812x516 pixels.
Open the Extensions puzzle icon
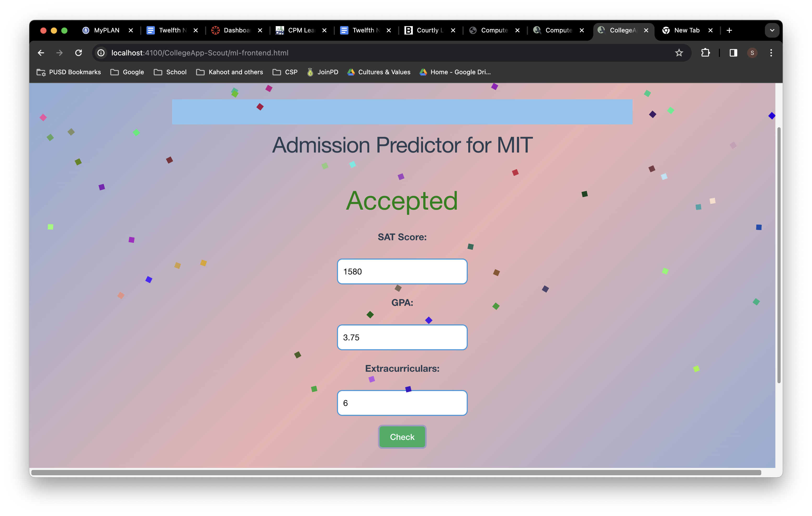pos(705,53)
